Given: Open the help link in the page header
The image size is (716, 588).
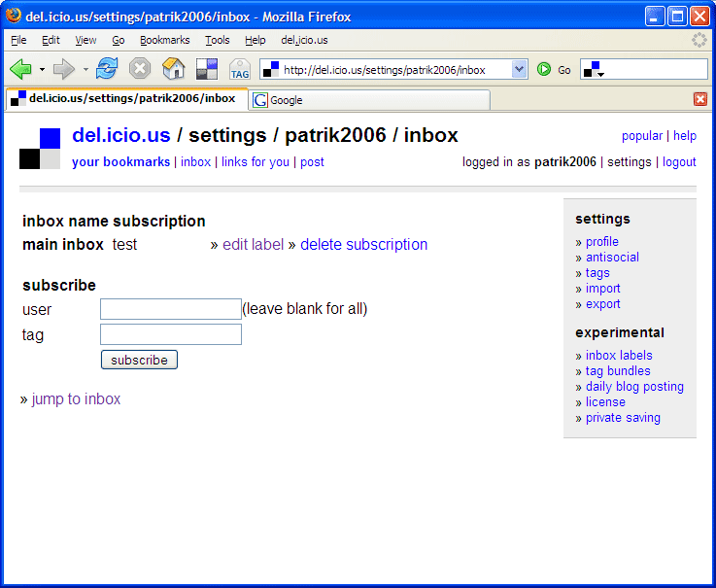Looking at the screenshot, I should 685,136.
